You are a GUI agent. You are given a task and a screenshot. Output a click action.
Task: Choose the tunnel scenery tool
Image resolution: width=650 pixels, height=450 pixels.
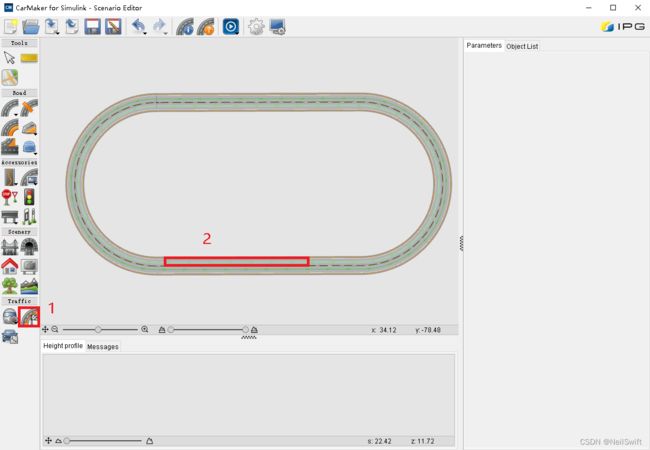(x=29, y=247)
